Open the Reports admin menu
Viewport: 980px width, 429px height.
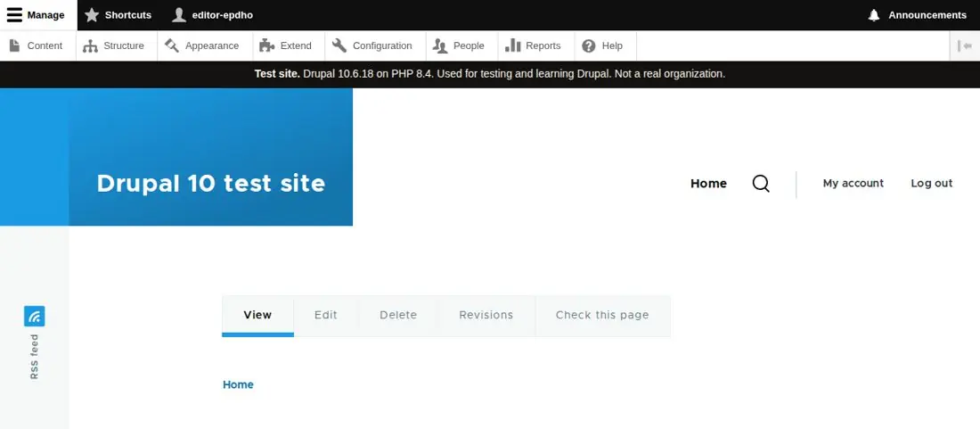(535, 45)
